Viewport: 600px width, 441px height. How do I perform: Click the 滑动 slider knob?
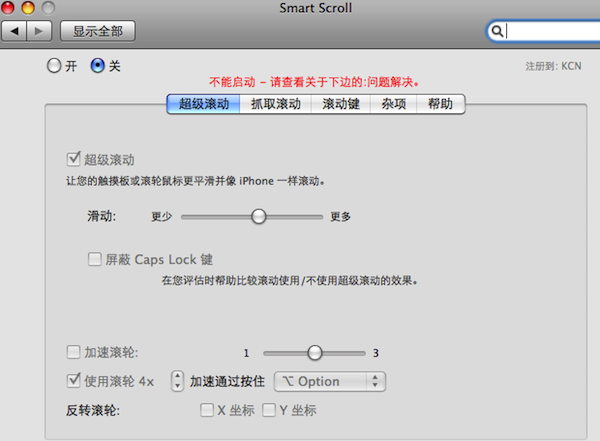tap(259, 217)
